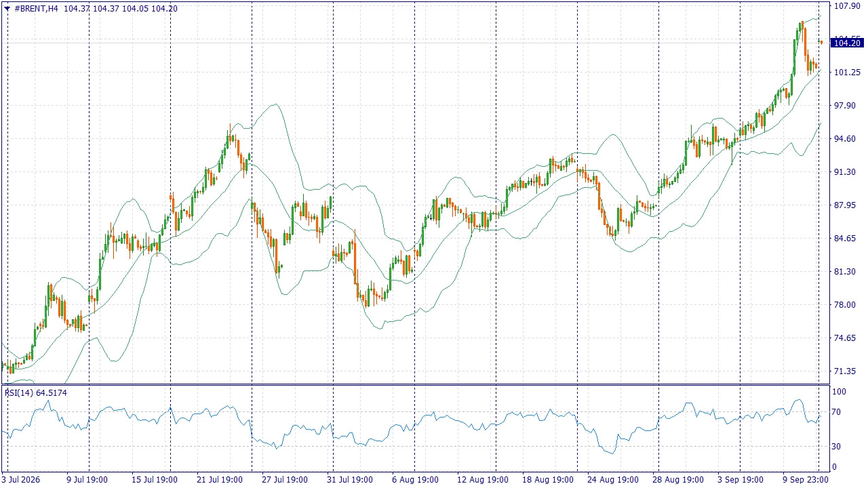
Task: Click the 71.35 price scale label
Action: coord(847,371)
